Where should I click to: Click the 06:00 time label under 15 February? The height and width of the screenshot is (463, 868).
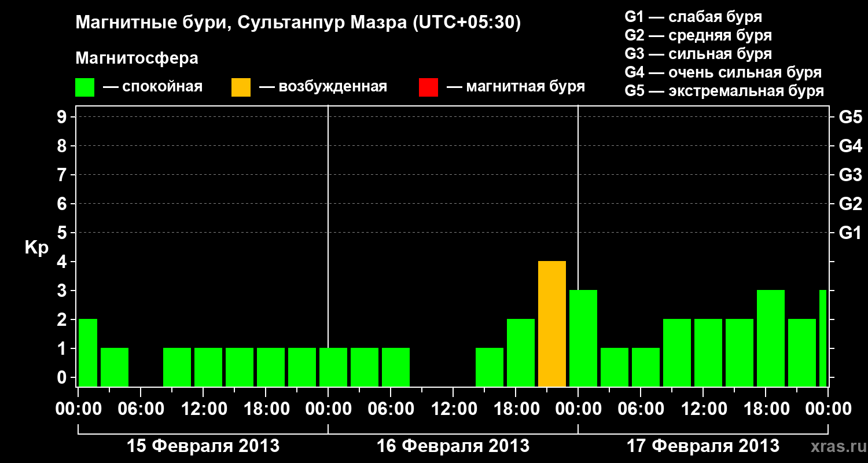pyautogui.click(x=141, y=409)
